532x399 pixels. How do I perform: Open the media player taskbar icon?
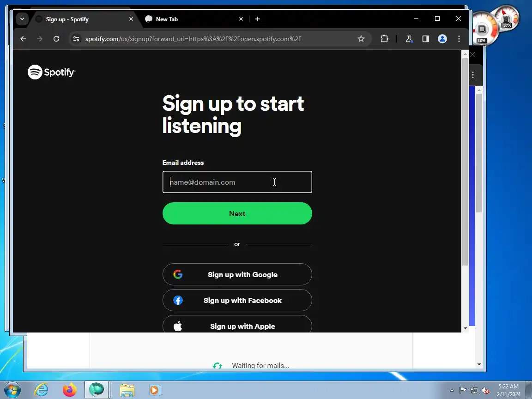pos(155,390)
